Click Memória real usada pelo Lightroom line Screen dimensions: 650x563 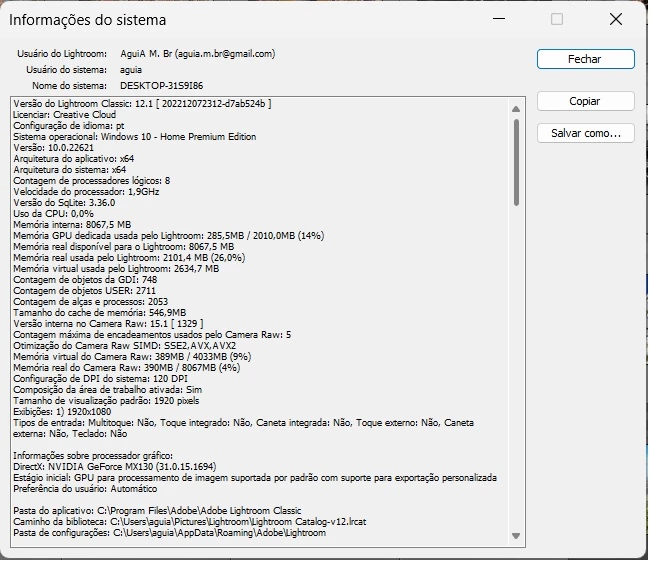129,258
